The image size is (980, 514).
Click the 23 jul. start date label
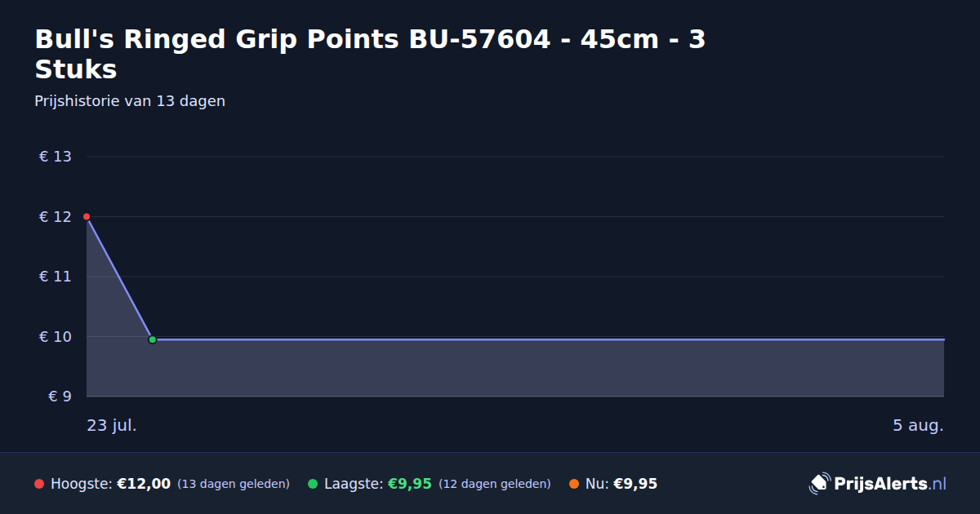pyautogui.click(x=112, y=425)
